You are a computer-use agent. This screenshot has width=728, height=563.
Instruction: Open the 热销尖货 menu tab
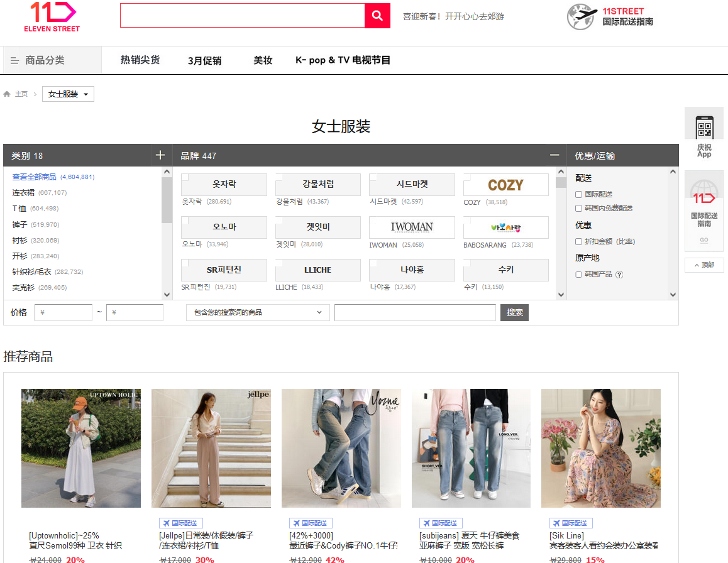(x=140, y=60)
